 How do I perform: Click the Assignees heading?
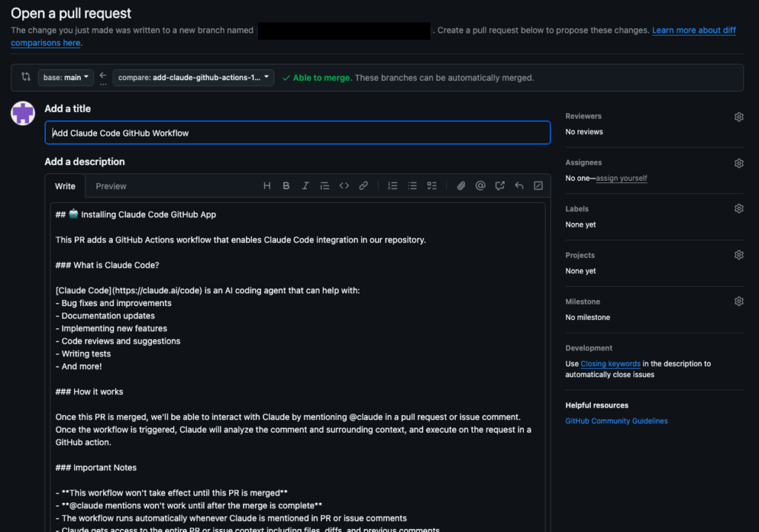click(583, 163)
